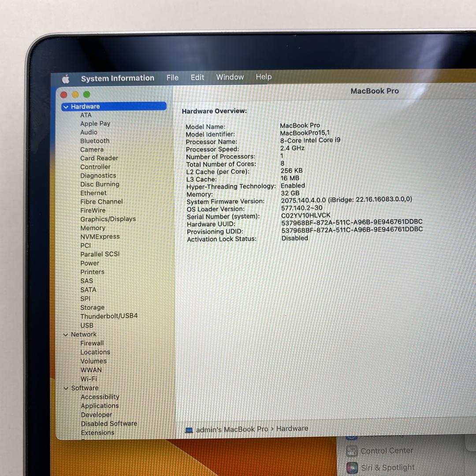Select WWAN in the sidebar
The height and width of the screenshot is (476, 476).
(91, 370)
